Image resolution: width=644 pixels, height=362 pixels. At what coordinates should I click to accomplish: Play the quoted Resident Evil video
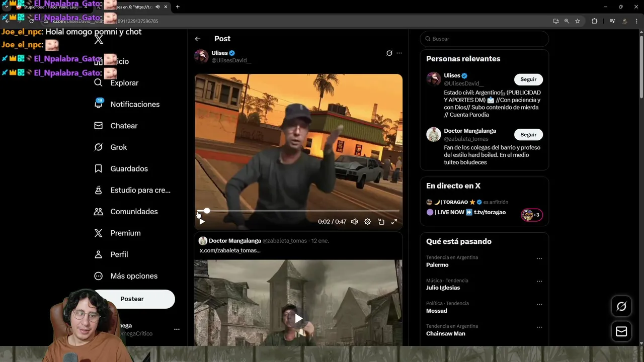(x=298, y=318)
